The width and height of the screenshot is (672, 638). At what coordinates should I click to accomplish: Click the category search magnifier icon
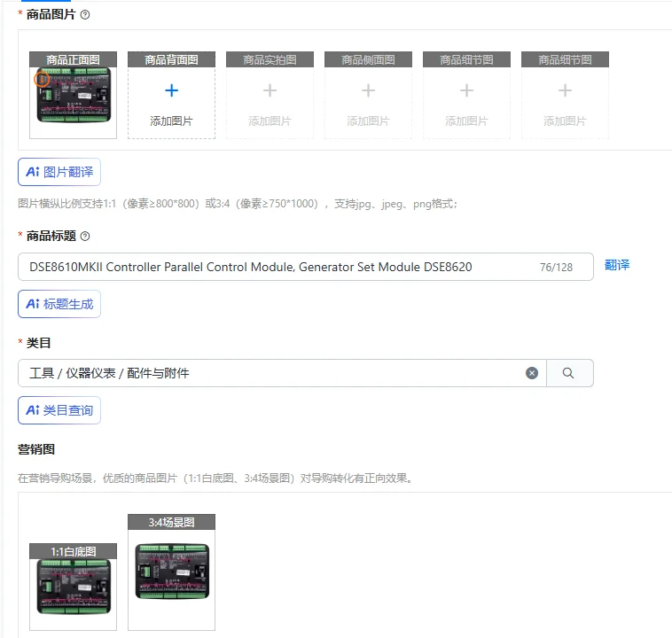click(568, 373)
